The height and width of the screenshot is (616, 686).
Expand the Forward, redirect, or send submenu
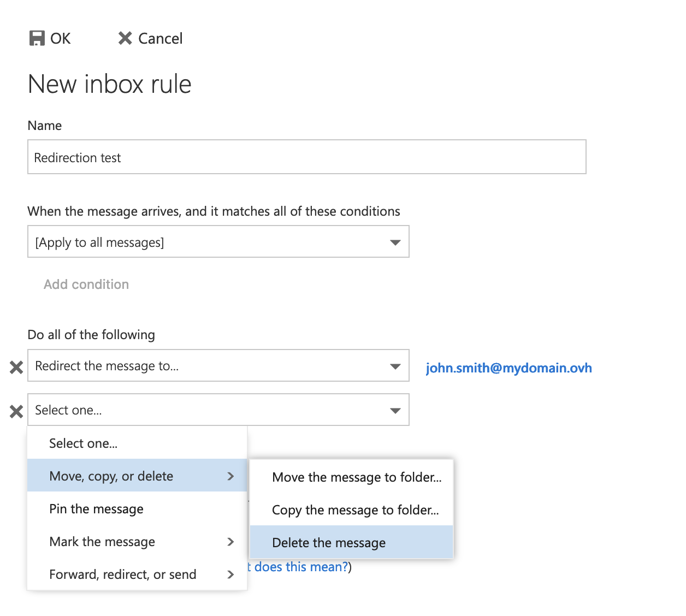(x=230, y=574)
